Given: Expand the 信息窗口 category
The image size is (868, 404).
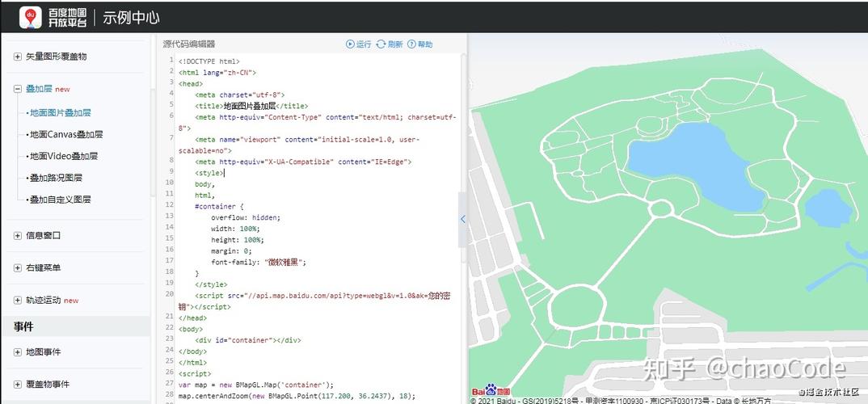Looking at the screenshot, I should (18, 236).
